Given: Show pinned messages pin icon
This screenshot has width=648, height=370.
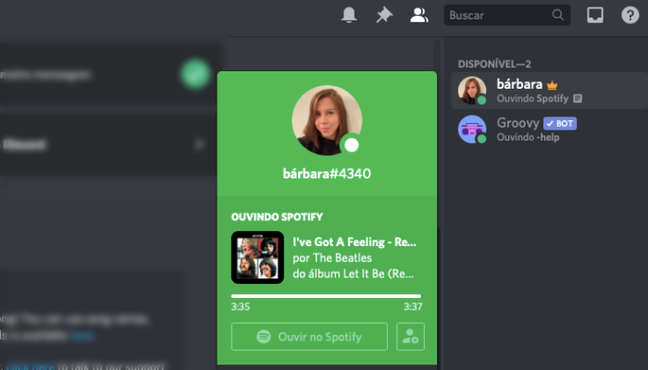Looking at the screenshot, I should point(384,15).
